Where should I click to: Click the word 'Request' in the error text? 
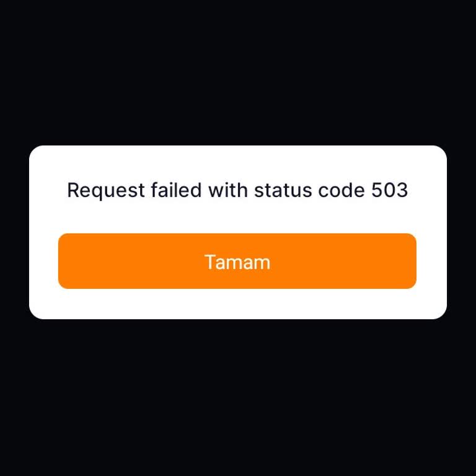coord(105,191)
